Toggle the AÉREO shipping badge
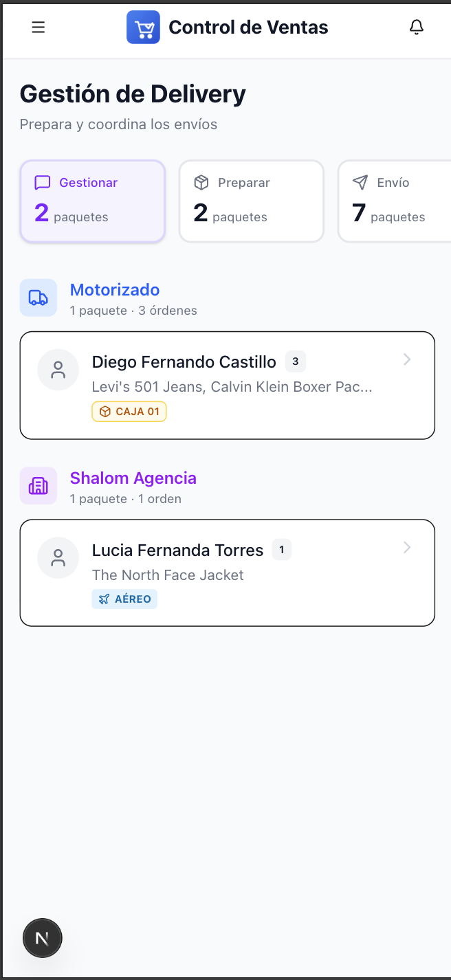 tap(124, 599)
